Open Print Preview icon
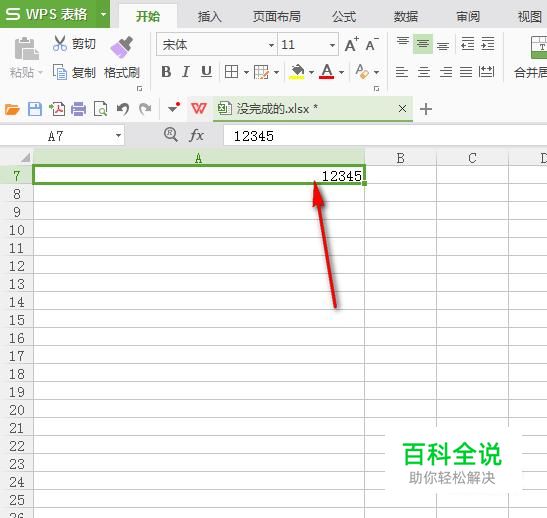Viewport: 547px width, 518px height. click(x=100, y=109)
